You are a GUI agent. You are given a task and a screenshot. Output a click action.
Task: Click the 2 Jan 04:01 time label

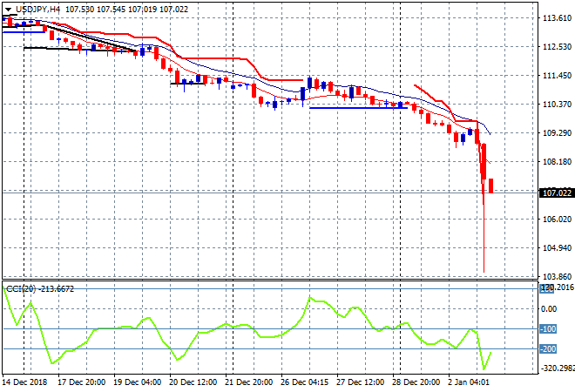pyautogui.click(x=469, y=382)
